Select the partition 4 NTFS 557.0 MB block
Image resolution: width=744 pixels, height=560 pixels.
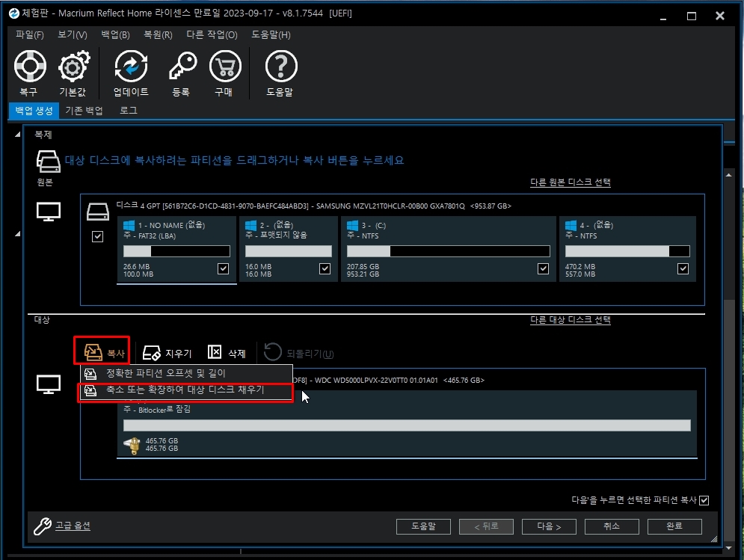coord(628,249)
